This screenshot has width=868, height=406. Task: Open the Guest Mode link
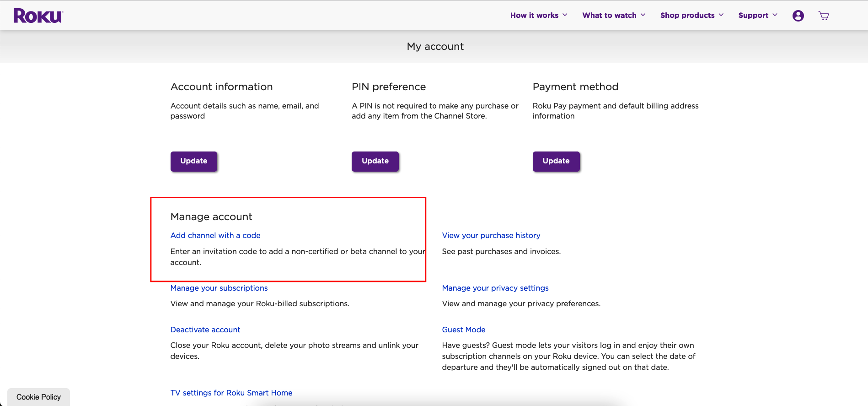point(463,330)
